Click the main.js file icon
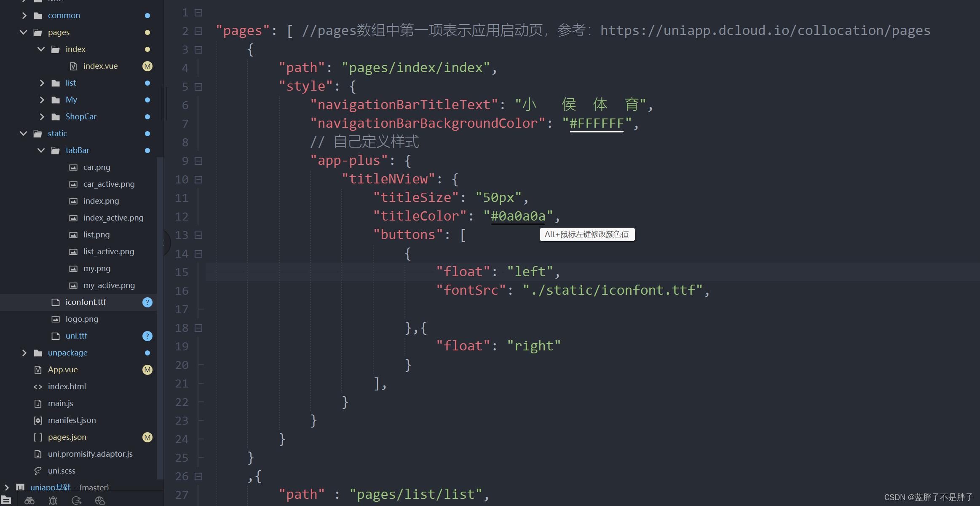980x506 pixels. (x=38, y=404)
